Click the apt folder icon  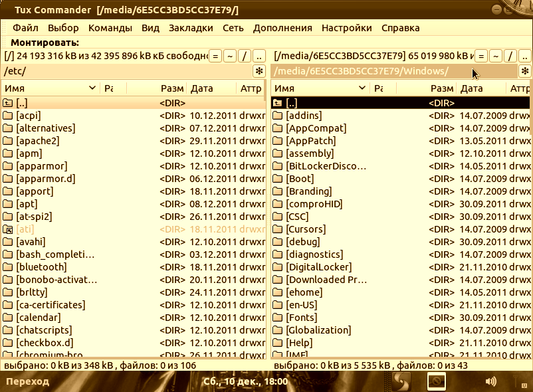pos(8,204)
